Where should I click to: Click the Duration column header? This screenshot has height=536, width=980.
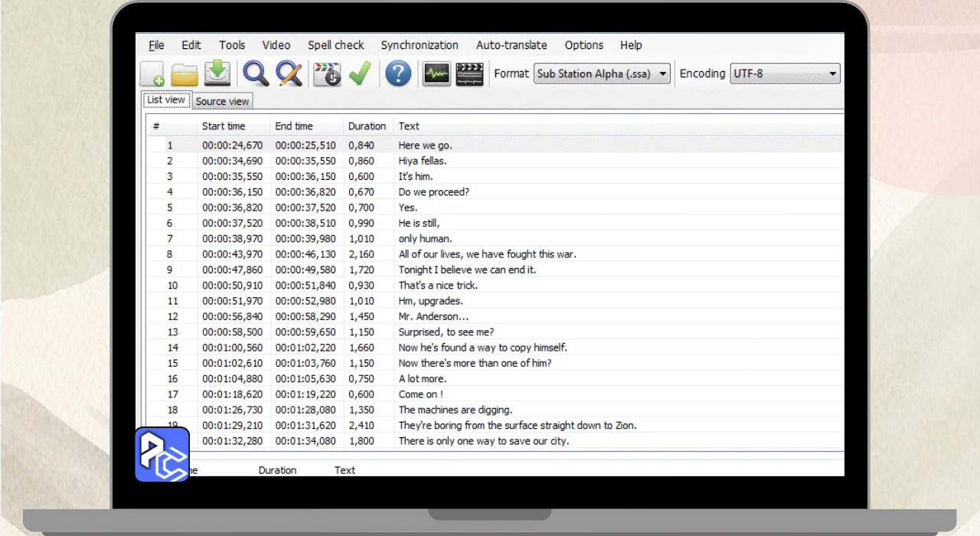[x=367, y=126]
